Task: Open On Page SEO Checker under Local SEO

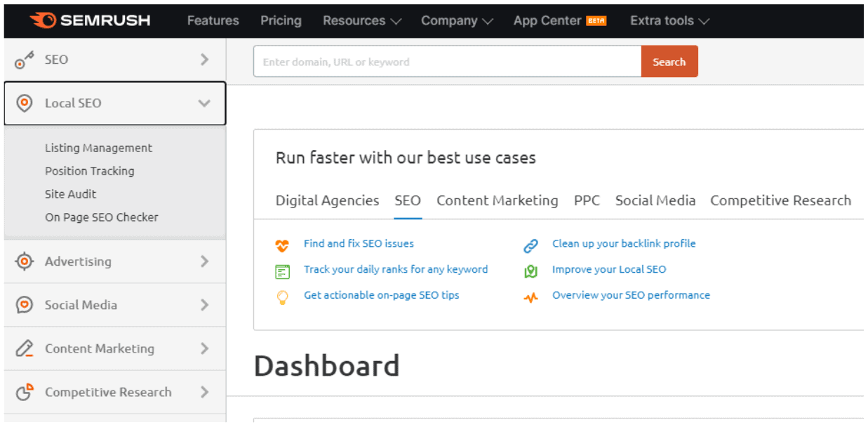Action: pyautogui.click(x=102, y=217)
